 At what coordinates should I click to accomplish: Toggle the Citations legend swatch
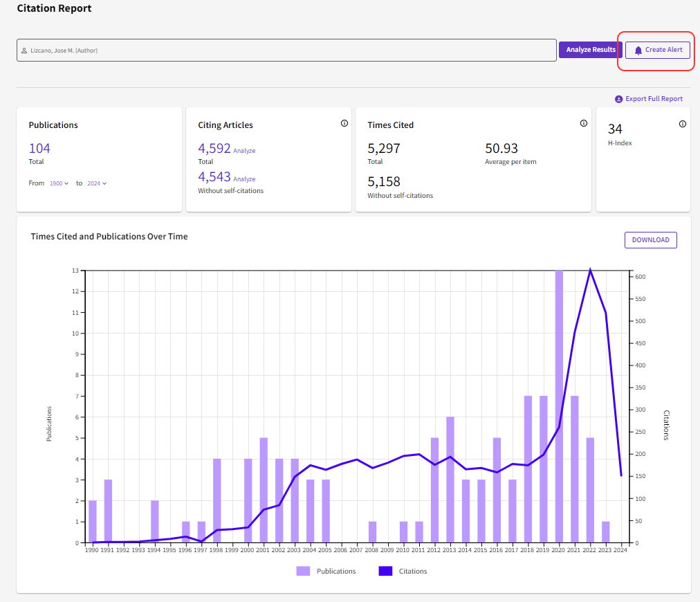[385, 571]
